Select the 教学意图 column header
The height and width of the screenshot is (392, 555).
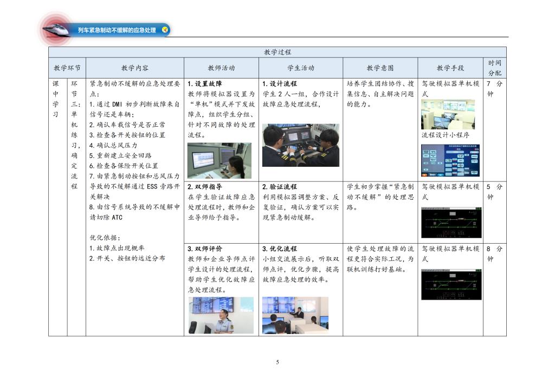(380, 68)
